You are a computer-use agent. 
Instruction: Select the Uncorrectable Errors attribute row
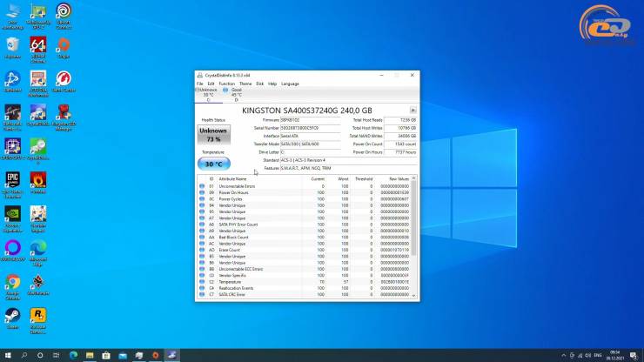click(305, 186)
